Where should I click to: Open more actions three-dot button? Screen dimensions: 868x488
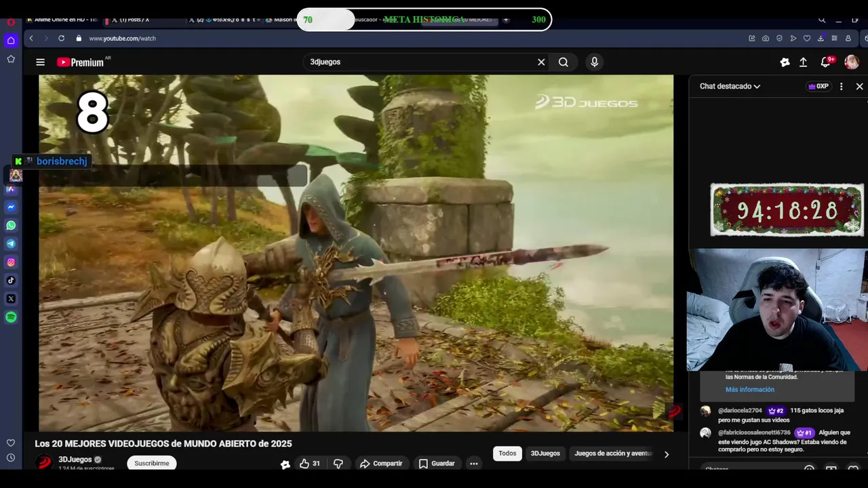click(474, 464)
